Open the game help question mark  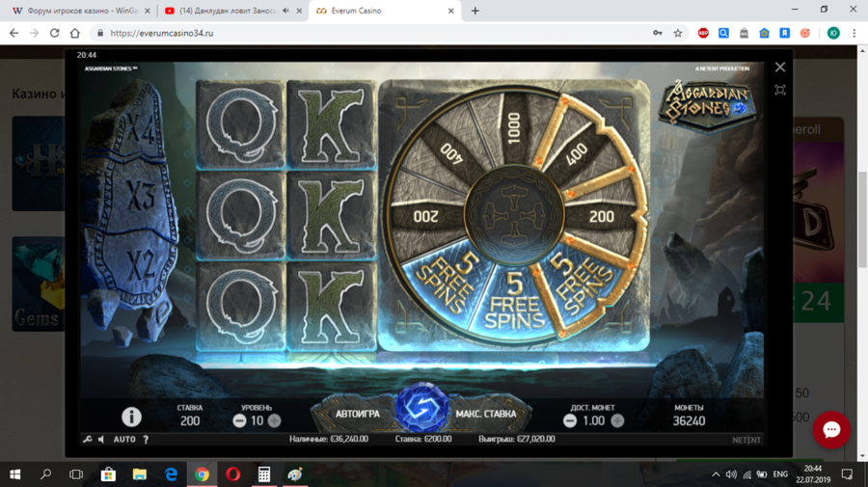coord(146,440)
